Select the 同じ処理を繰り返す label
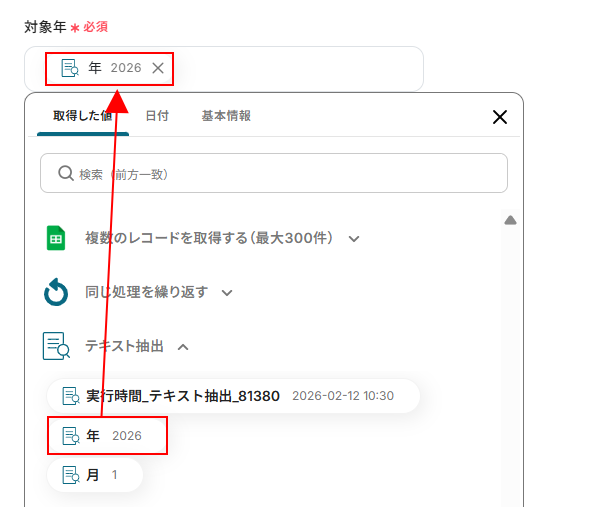The height and width of the screenshot is (507, 601). (x=146, y=292)
